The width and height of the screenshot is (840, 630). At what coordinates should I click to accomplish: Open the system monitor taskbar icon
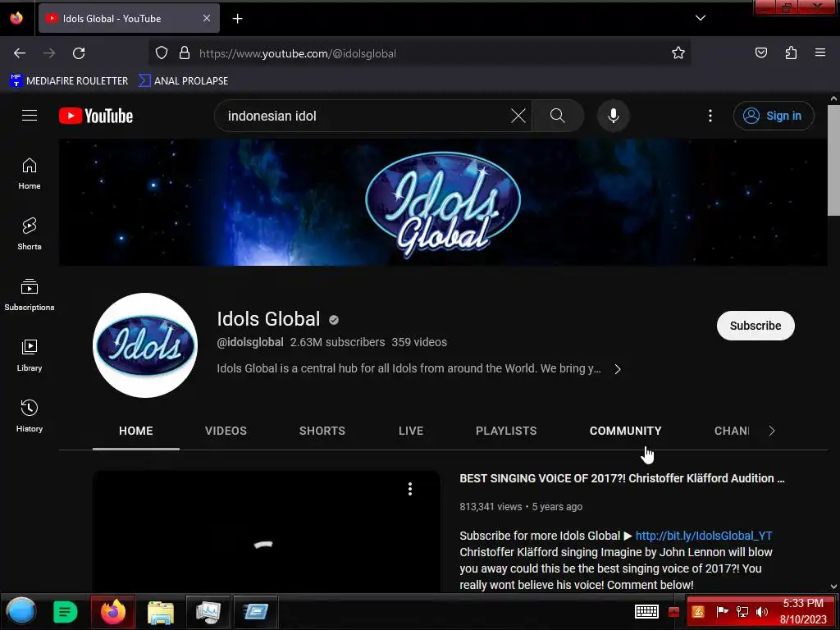(208, 611)
